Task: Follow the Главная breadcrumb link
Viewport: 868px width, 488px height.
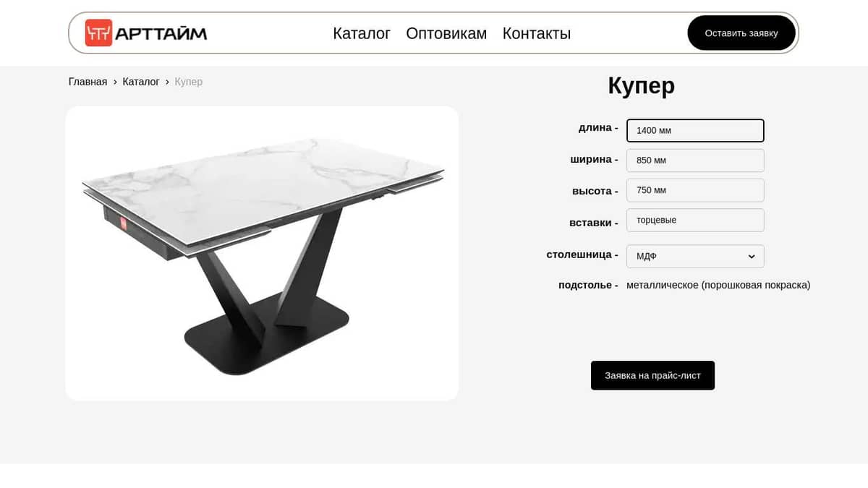Action: (x=88, y=82)
